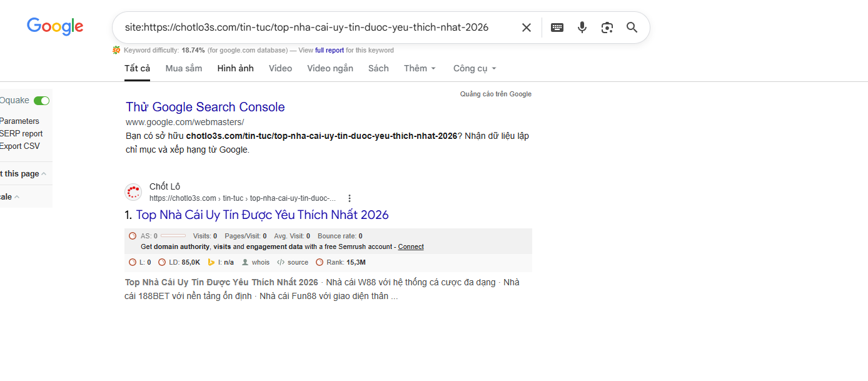
Task: Click the Chốt Lô site name
Action: [164, 187]
